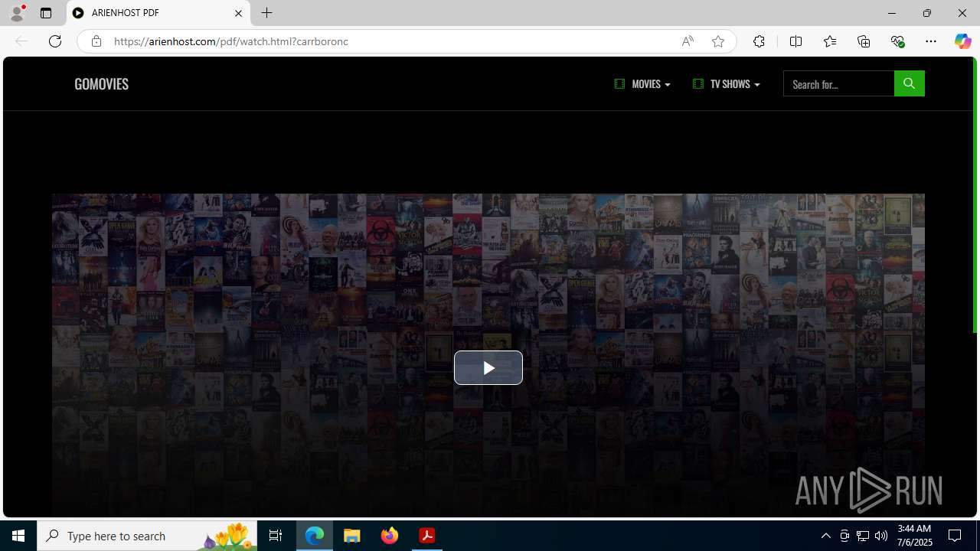980x551 pixels.
Task: Go back using the browser Back arrow
Action: [21, 41]
